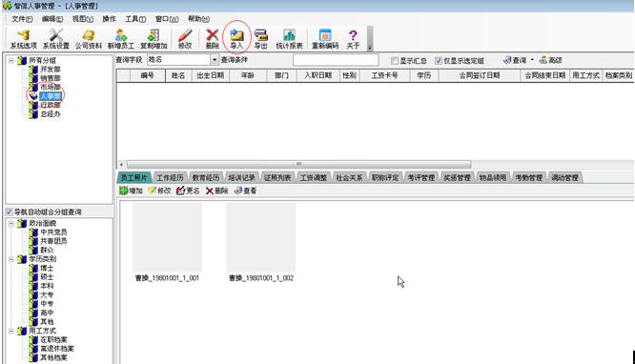Open 统计报表 chart icon
This screenshot has height=364, width=635.
(289, 39)
